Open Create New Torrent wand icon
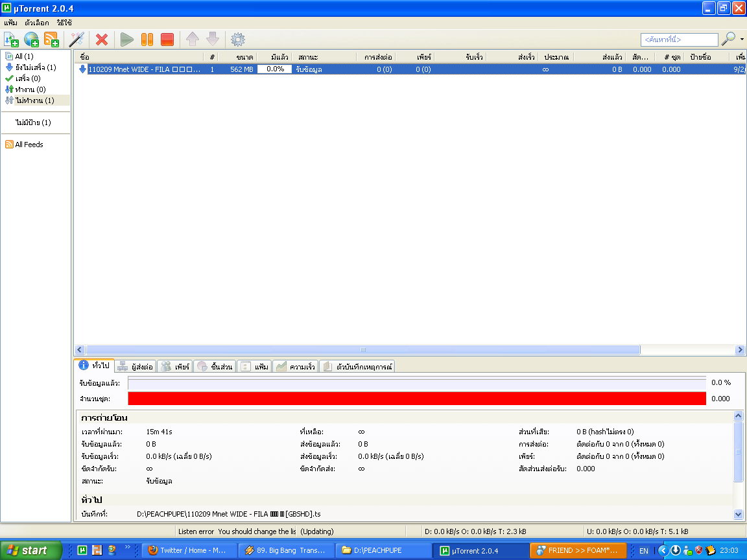 pos(77,40)
